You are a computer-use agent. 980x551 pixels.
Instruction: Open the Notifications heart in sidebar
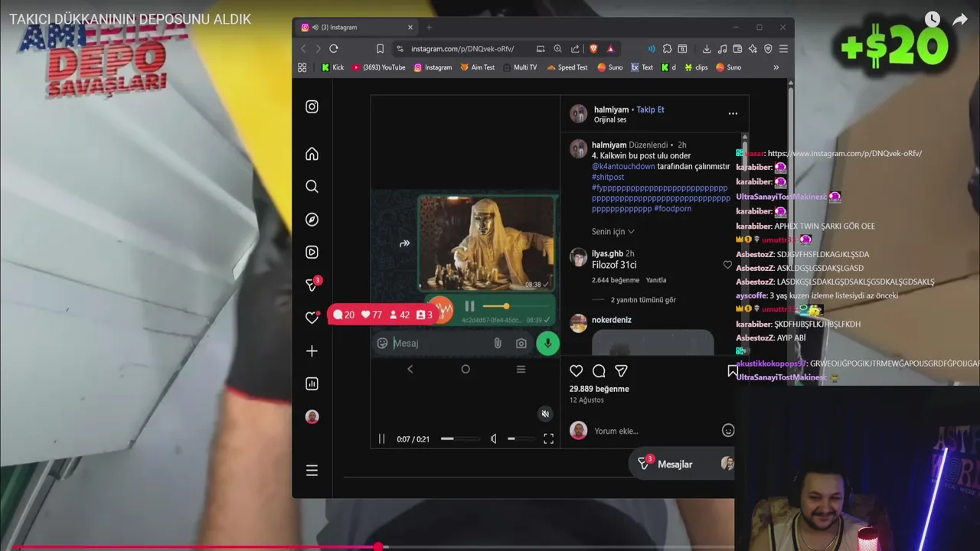click(x=312, y=318)
